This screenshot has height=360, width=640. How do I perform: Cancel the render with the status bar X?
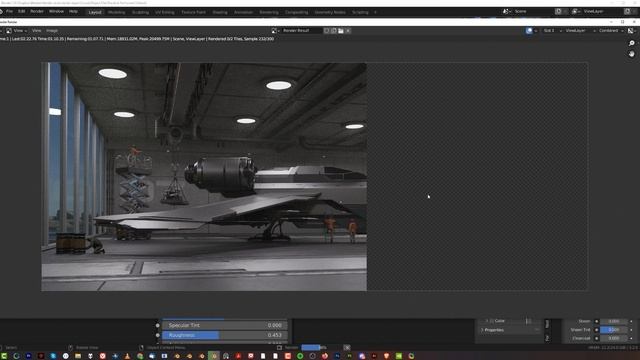tap(347, 347)
